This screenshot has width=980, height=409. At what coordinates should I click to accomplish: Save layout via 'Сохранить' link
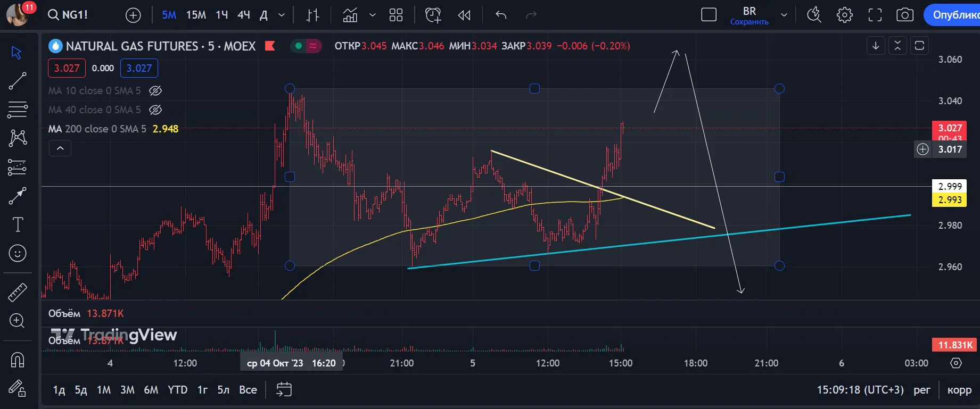point(749,22)
